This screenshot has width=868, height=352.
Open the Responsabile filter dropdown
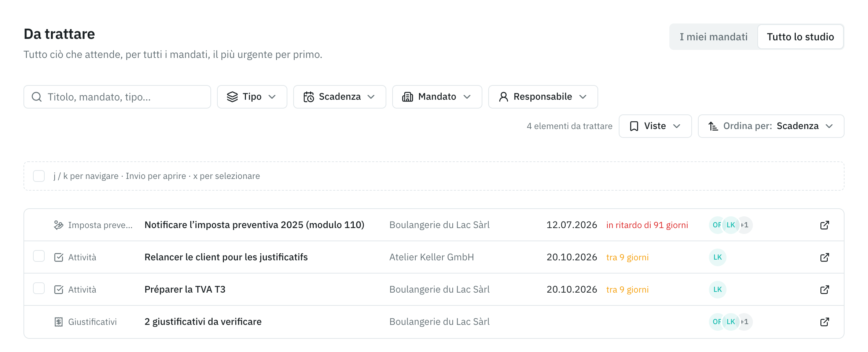[543, 97]
